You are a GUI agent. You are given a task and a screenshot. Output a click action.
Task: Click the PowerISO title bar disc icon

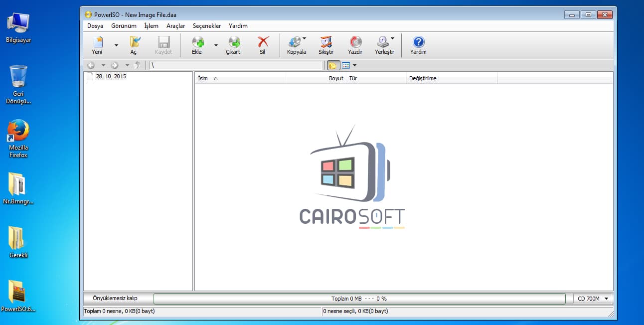[x=89, y=14]
